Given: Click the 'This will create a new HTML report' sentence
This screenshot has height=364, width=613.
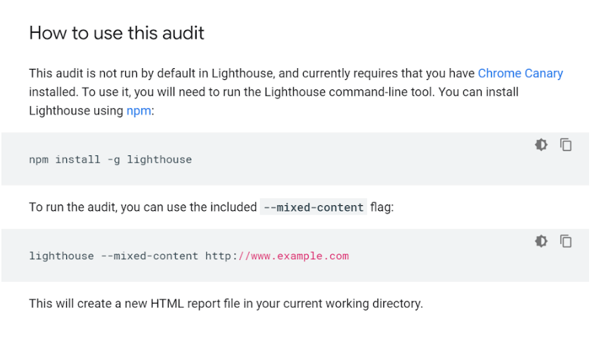Looking at the screenshot, I should coord(226,304).
